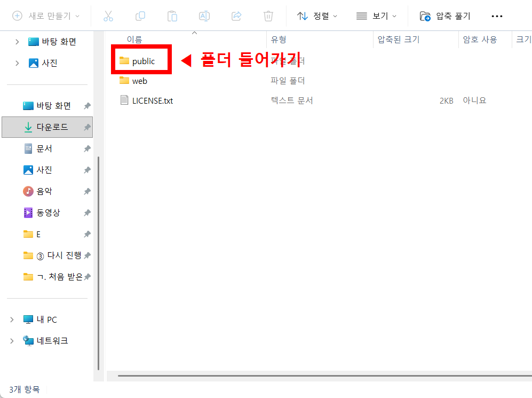Select 사진 at top of navigation tree
The width and height of the screenshot is (532, 398).
tap(43, 63)
